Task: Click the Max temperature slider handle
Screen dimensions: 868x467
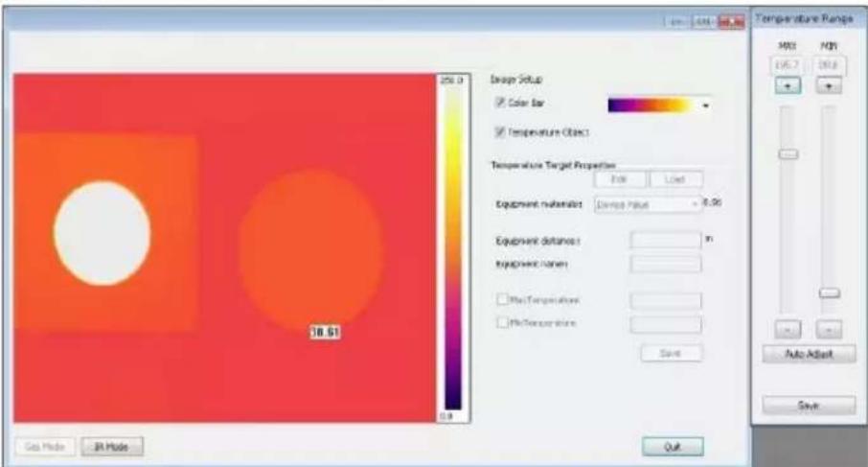Action: click(788, 154)
